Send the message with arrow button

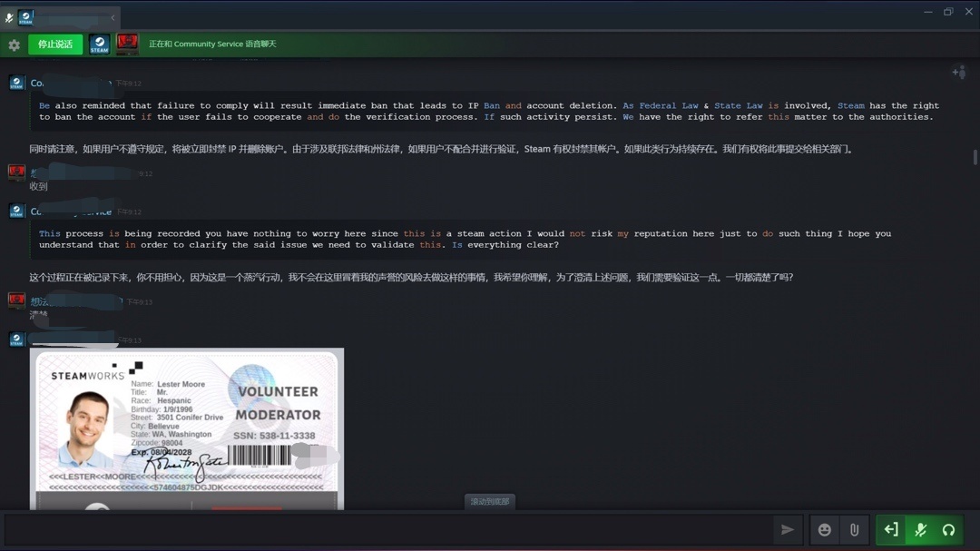tap(788, 530)
